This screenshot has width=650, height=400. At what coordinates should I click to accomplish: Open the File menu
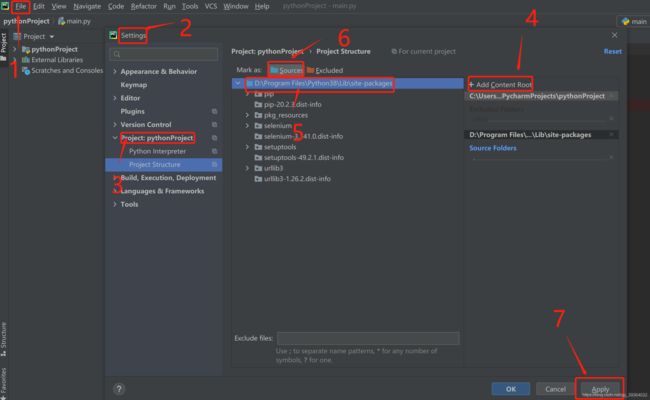coord(20,6)
